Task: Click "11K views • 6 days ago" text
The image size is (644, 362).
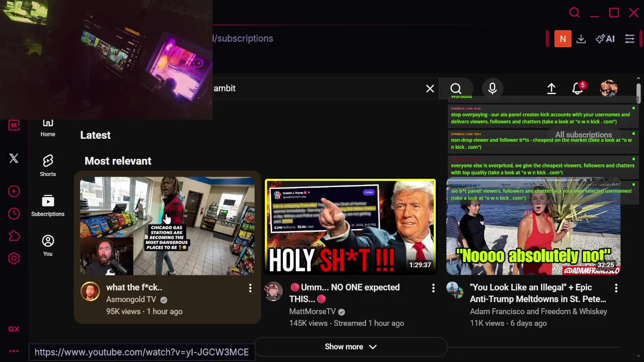Action: point(508,323)
